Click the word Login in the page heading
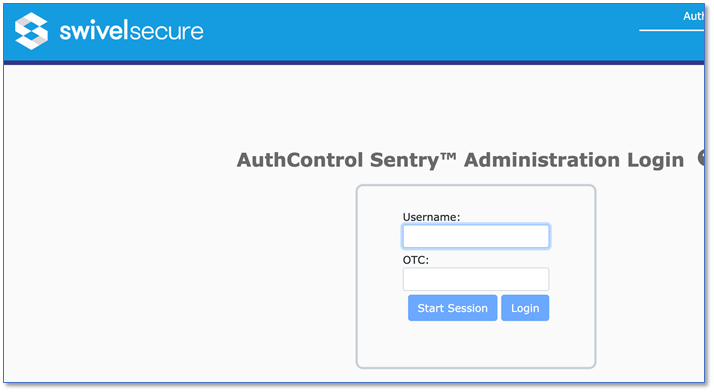This screenshot has width=714, height=392. 655,161
